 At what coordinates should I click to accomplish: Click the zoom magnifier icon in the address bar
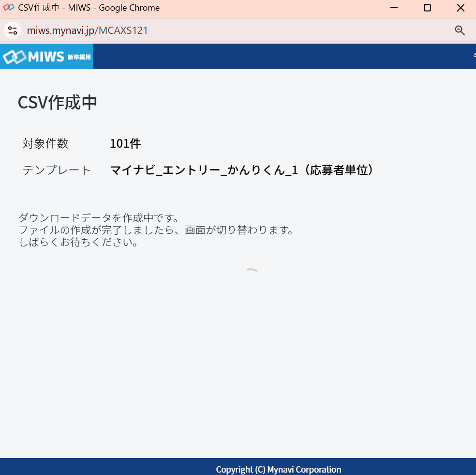[460, 30]
